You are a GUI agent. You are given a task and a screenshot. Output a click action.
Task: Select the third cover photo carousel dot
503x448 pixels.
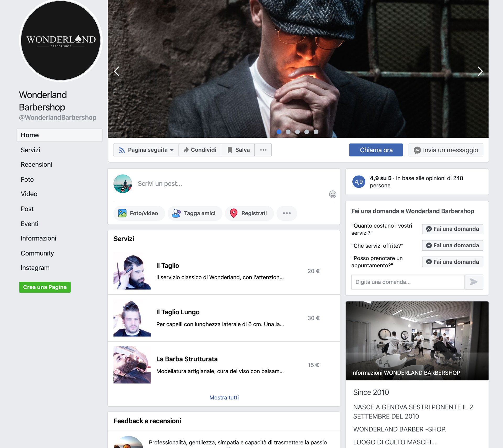pyautogui.click(x=297, y=132)
